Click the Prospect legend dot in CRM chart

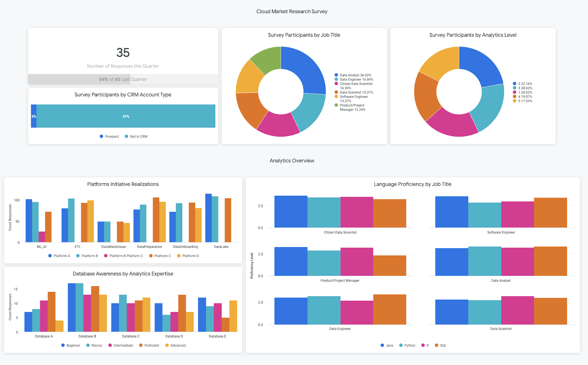pos(101,137)
